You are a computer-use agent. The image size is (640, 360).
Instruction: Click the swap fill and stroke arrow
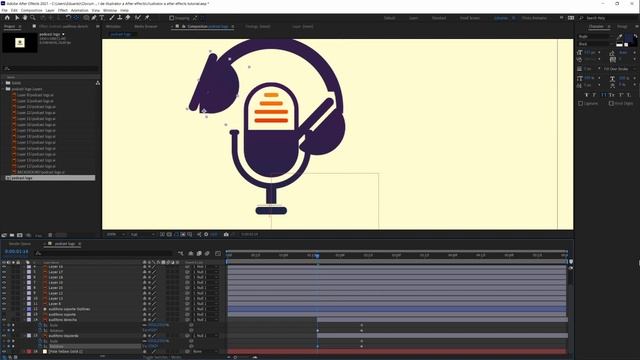pos(636,36)
